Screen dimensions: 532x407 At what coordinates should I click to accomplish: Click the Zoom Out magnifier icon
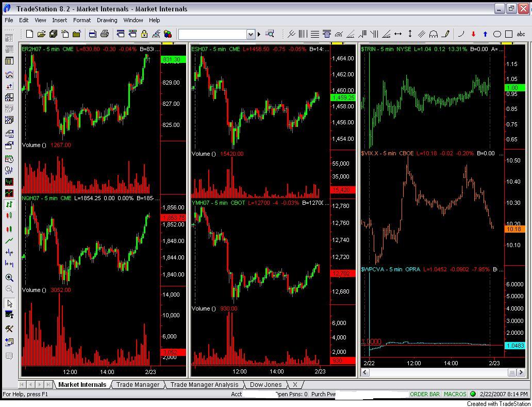(x=9, y=289)
